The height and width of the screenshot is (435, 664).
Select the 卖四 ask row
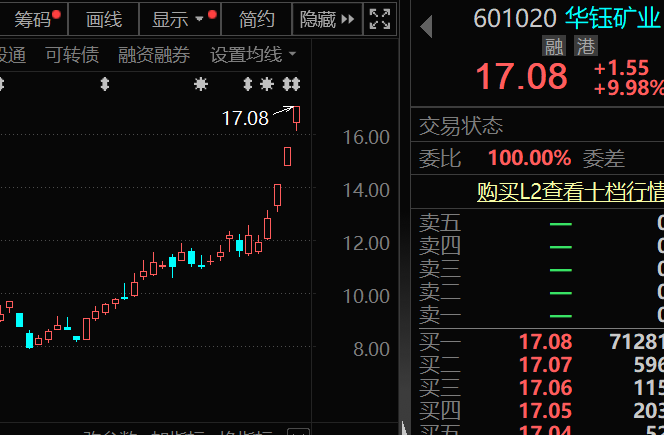(x=541, y=246)
